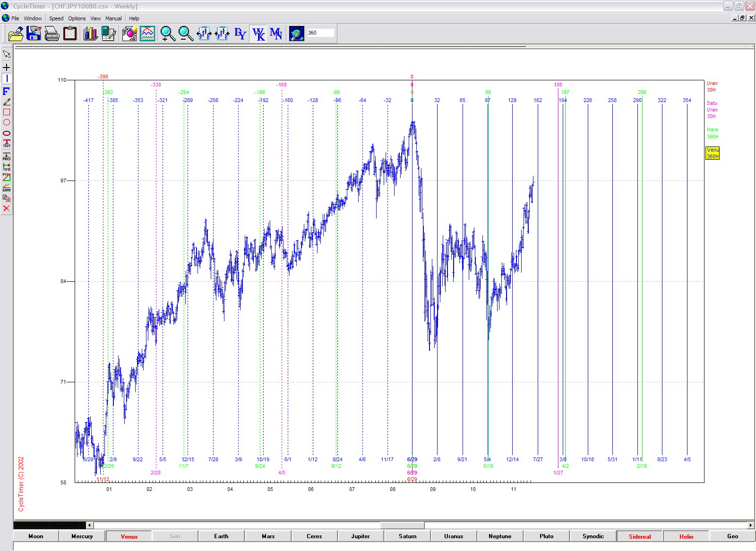Click the printer icon in toolbar
Screen dimensions: 756x551
click(x=52, y=34)
